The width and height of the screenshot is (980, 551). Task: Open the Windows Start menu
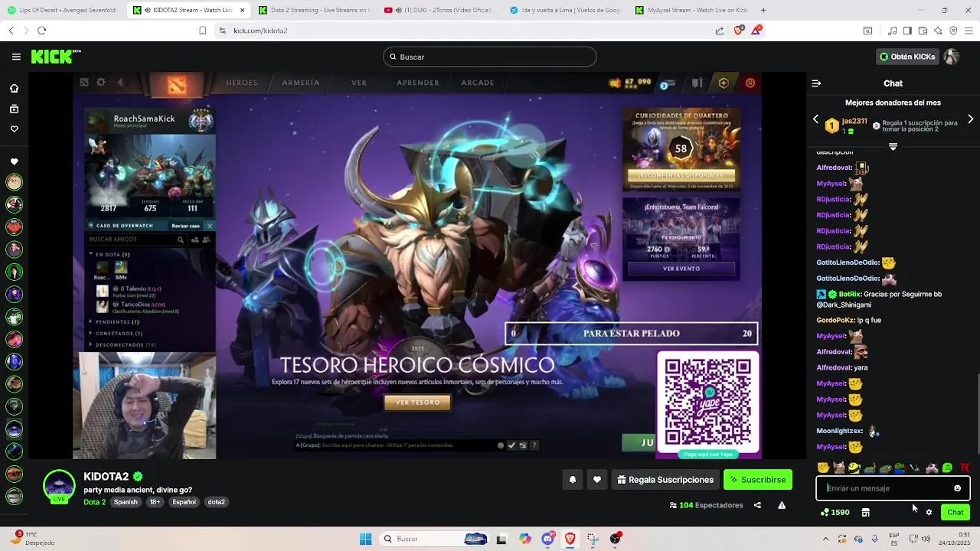[x=365, y=539]
